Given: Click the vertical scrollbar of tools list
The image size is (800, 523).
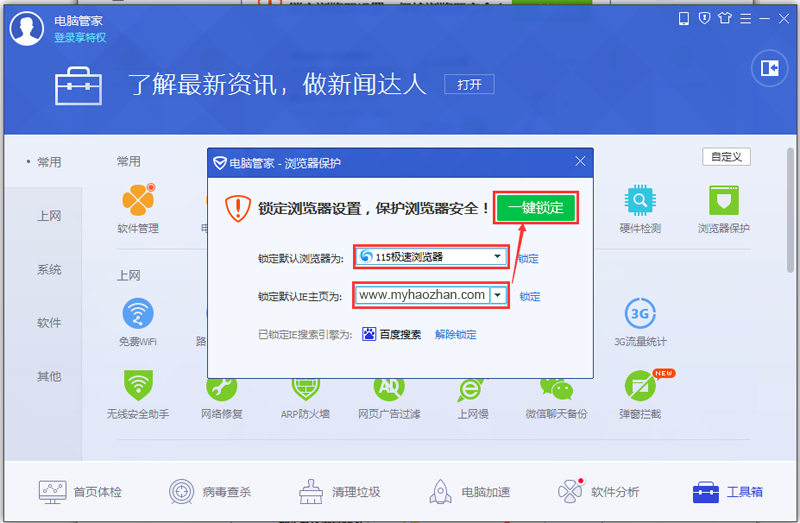Looking at the screenshot, I should pyautogui.click(x=790, y=212).
